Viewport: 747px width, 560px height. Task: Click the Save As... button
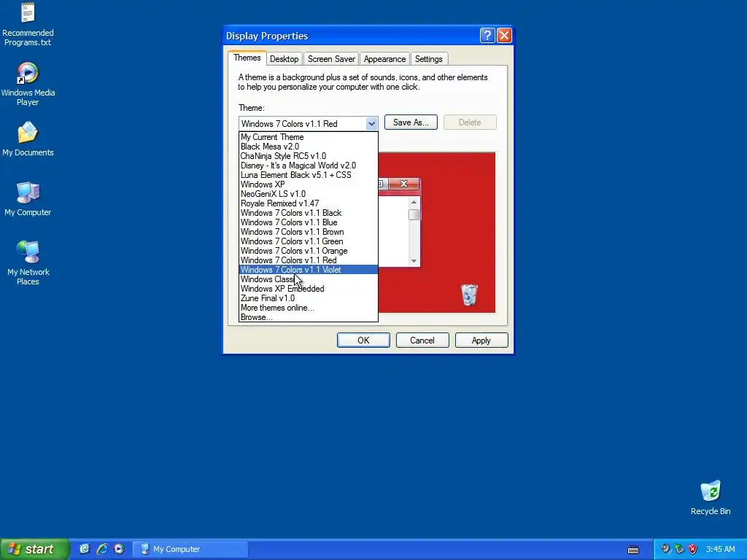point(411,122)
